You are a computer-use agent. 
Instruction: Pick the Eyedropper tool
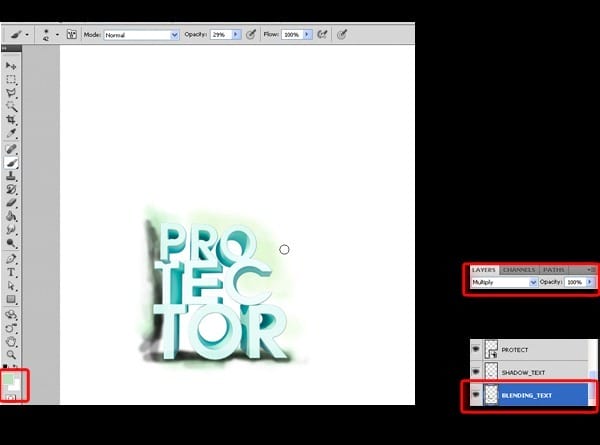click(x=11, y=133)
